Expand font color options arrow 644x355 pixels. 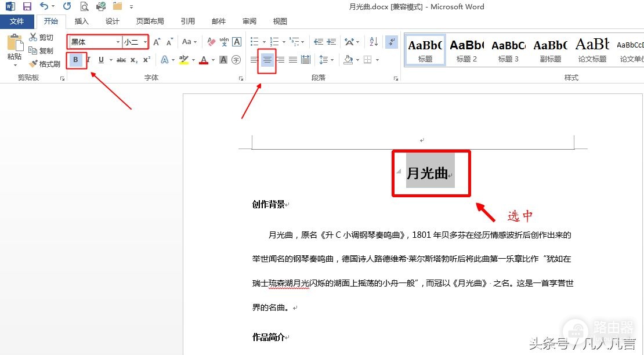[213, 60]
